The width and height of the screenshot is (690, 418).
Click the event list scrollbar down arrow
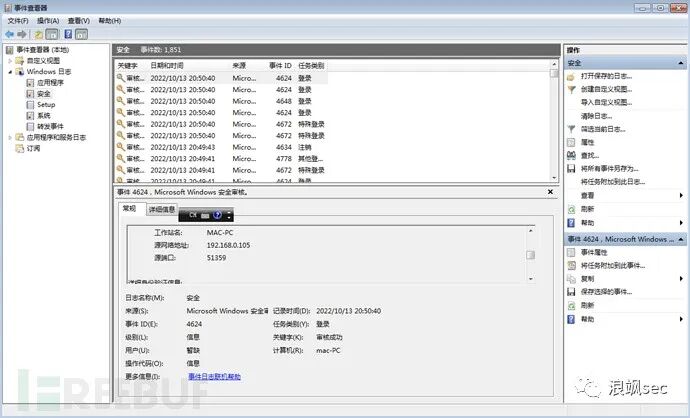554,178
